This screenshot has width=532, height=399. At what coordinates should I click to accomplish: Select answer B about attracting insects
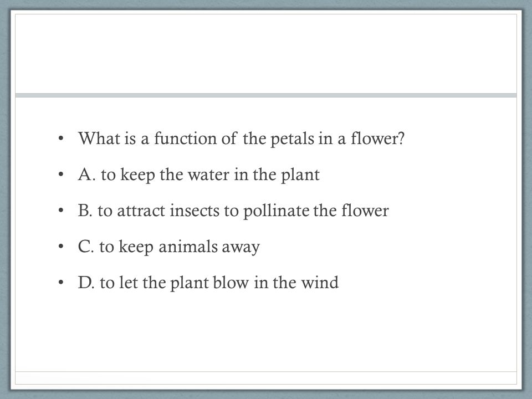coord(233,211)
